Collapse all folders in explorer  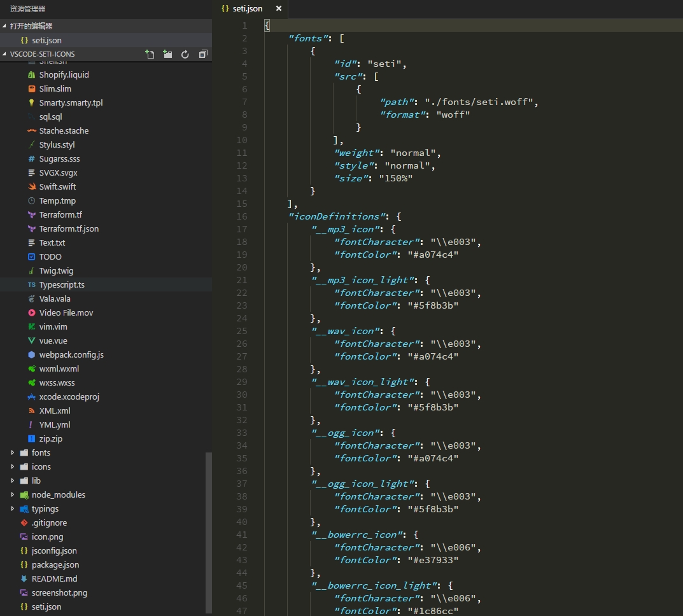click(203, 54)
